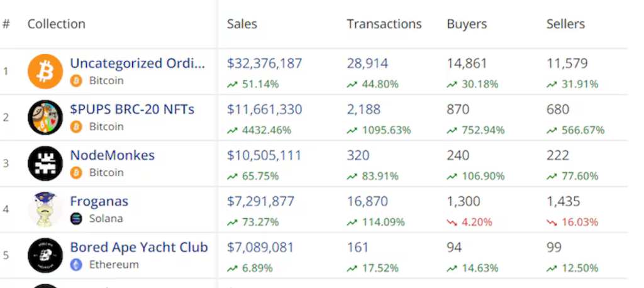
Task: Open the Bored Ape Yacht Club link
Action: coord(138,247)
